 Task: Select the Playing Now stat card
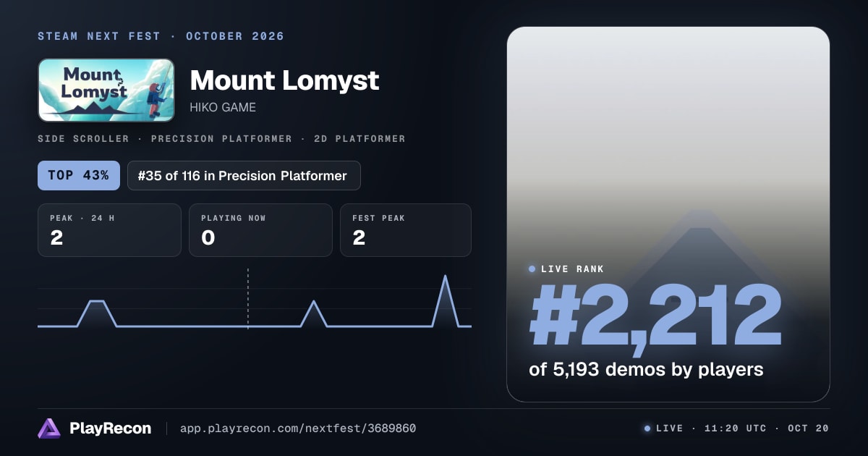tap(260, 230)
